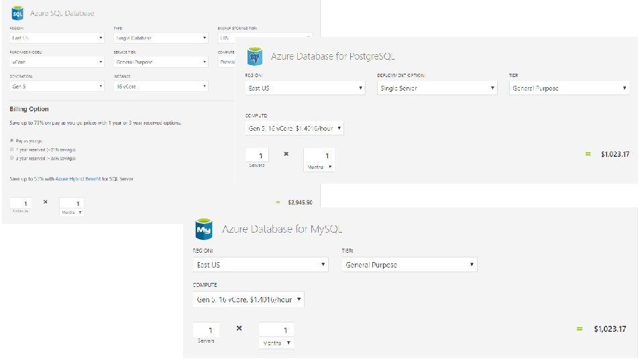Open the MySQL Months unit dropdown

[x=276, y=343]
